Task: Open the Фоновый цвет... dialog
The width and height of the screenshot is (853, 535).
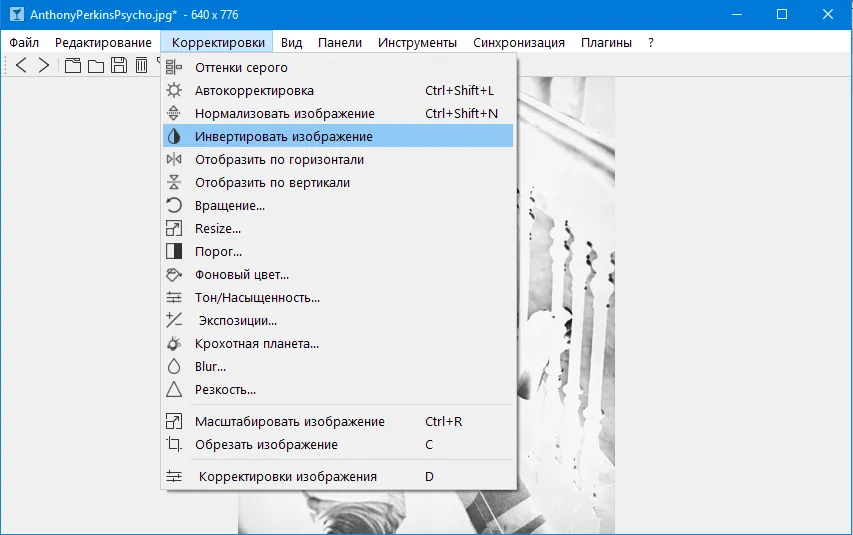Action: point(338,274)
